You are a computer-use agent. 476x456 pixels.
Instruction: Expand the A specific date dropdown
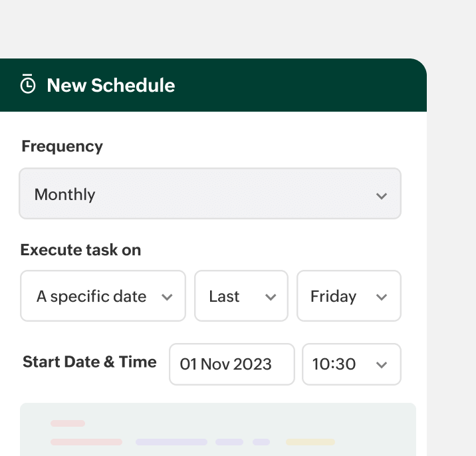pos(102,296)
